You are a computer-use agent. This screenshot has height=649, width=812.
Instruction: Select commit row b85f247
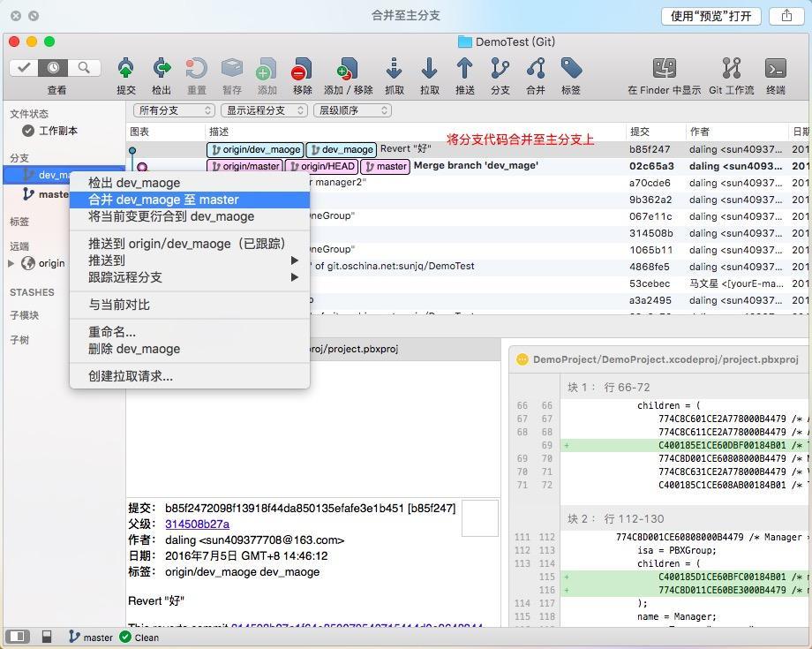click(x=468, y=149)
